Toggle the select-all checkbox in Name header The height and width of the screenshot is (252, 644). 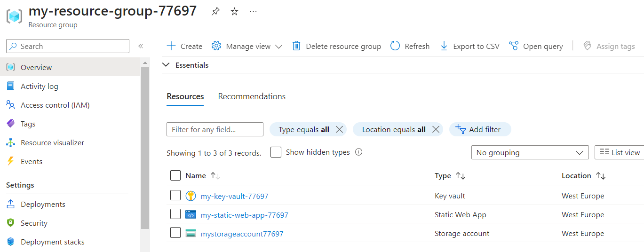click(175, 175)
